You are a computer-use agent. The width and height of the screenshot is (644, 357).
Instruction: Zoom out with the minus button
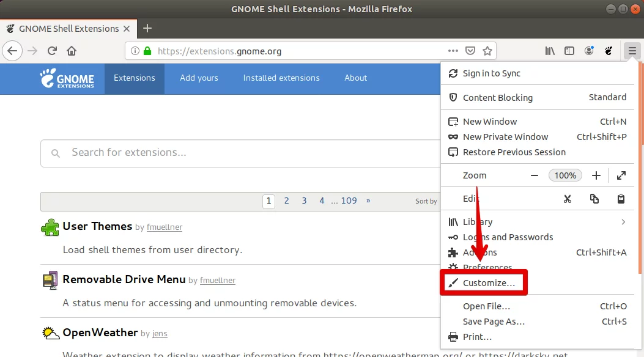[535, 175]
